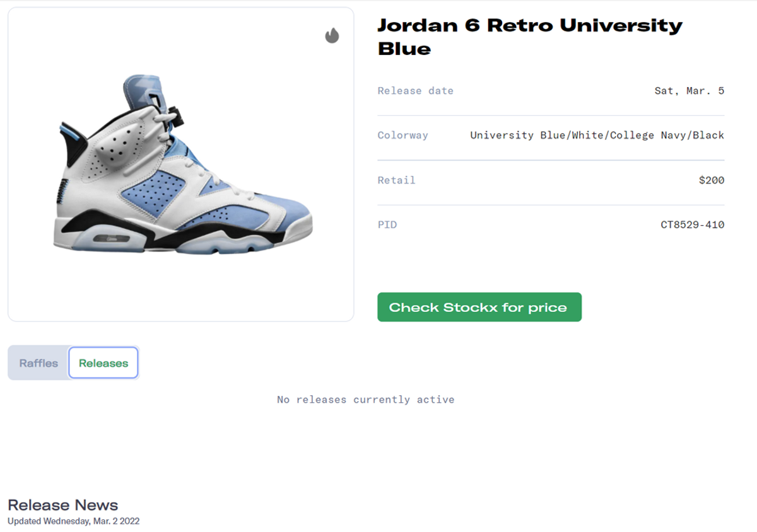Expand the Release News section
Image resolution: width=757 pixels, height=532 pixels.
[x=63, y=505]
